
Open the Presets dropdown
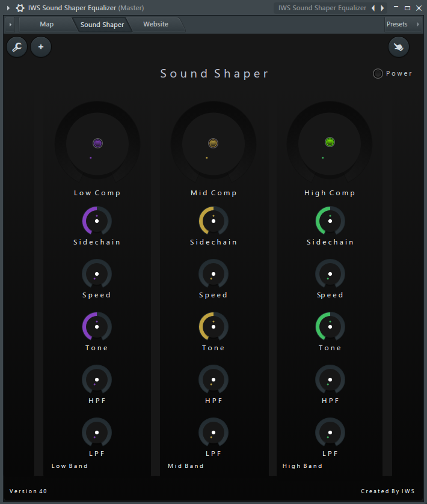[x=403, y=25]
